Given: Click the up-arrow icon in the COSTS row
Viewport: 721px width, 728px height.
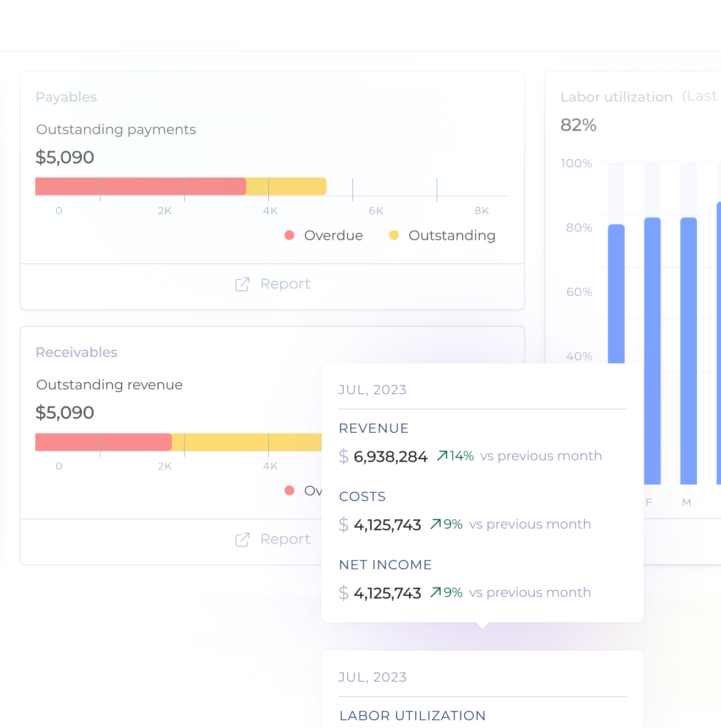Looking at the screenshot, I should click(436, 524).
